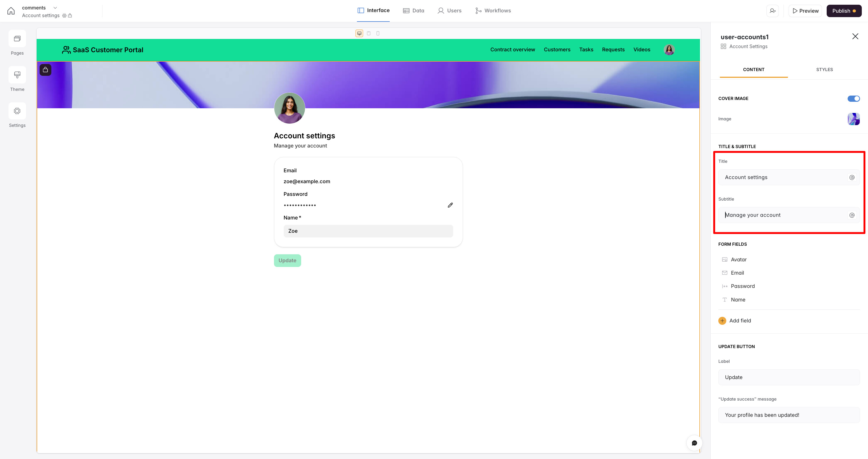Insert dynamic value in Title field

[x=852, y=178]
